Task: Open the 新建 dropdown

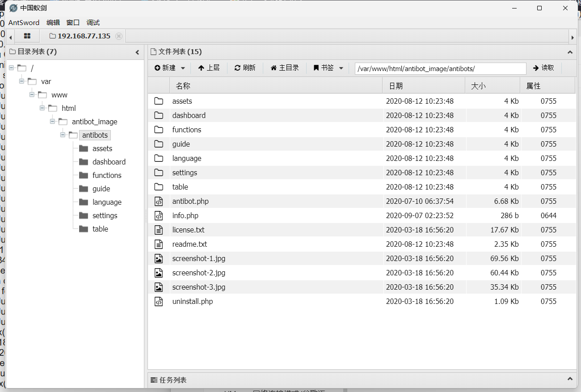Action: 170,68
